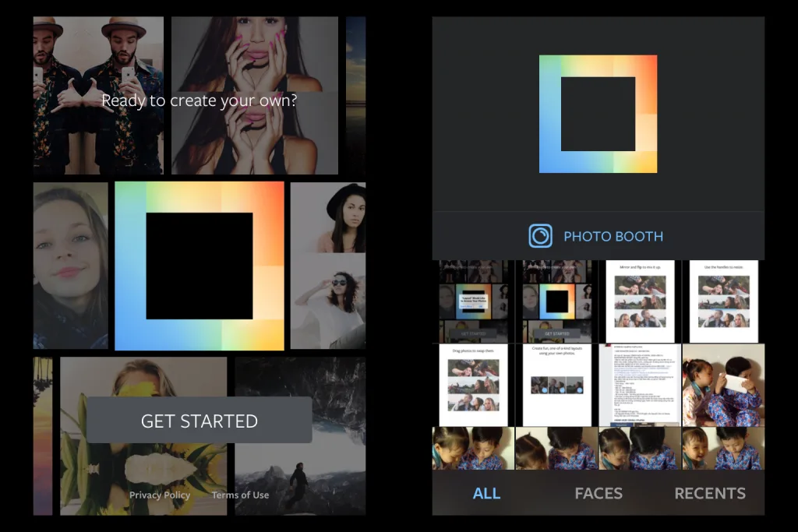Tap the smiling woman selfie close-up
798x532 pixels.
tap(71, 266)
